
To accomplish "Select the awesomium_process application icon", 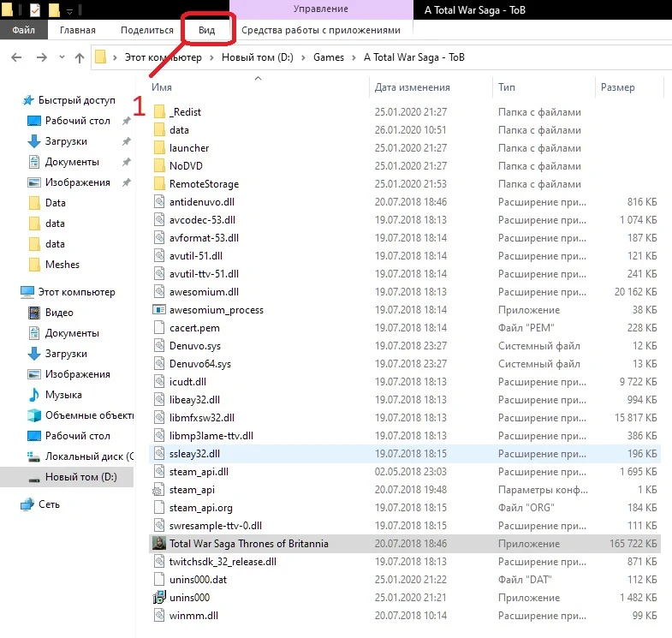I will click(159, 309).
